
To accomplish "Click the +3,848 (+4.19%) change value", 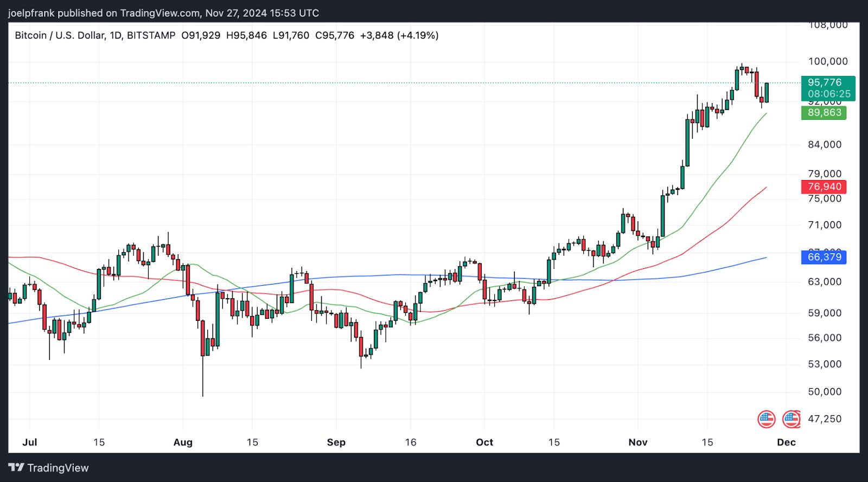I will coord(399,35).
